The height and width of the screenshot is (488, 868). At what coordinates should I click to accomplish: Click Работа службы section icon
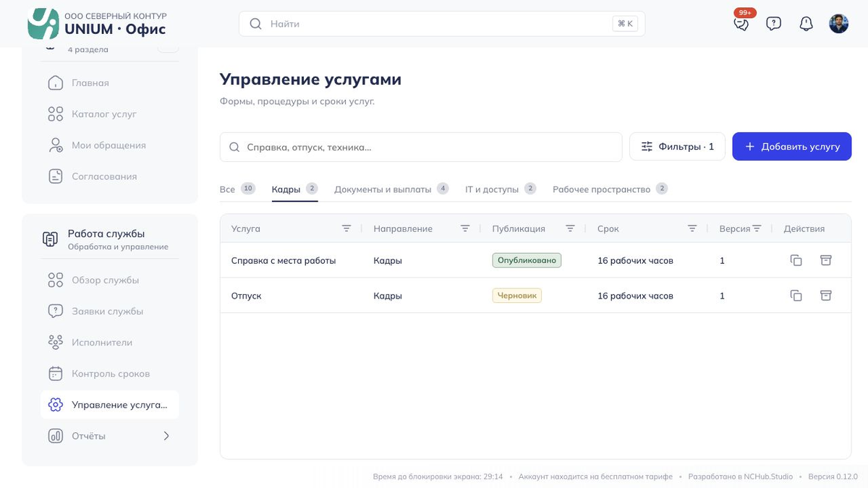50,239
